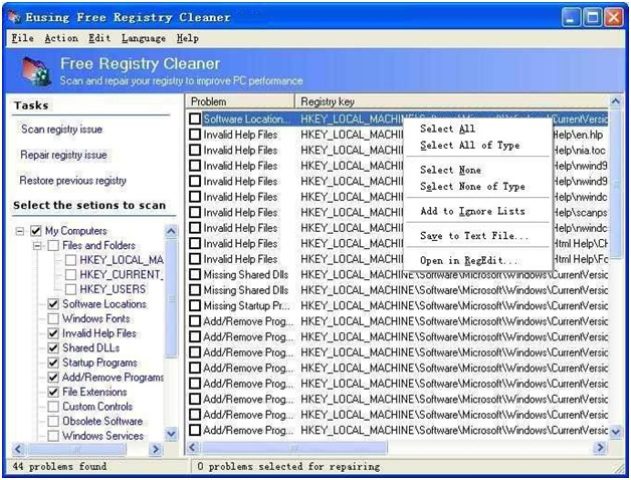Click sections tree scroll up arrow
The width and height of the screenshot is (631, 480).
pyautogui.click(x=171, y=231)
